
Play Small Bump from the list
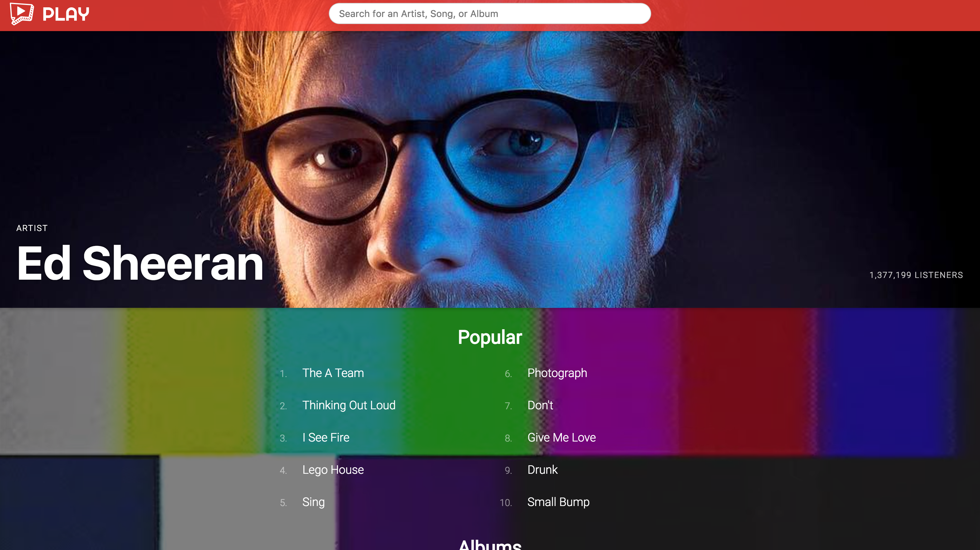click(559, 502)
